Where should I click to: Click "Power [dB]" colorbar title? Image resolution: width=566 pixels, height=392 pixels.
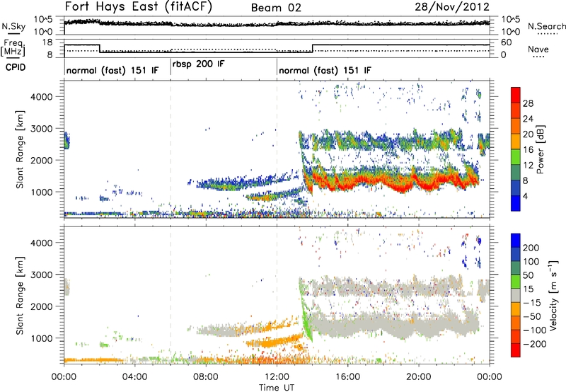click(x=541, y=149)
